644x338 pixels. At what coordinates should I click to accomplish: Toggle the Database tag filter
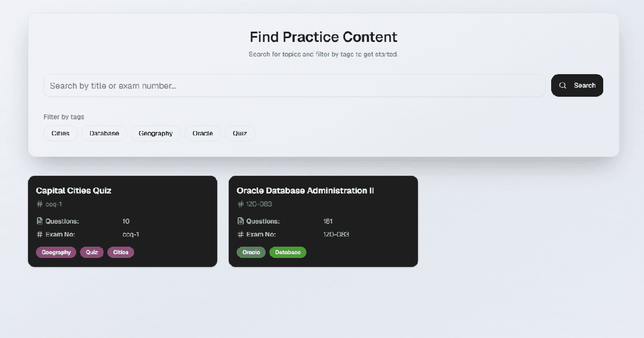click(104, 133)
